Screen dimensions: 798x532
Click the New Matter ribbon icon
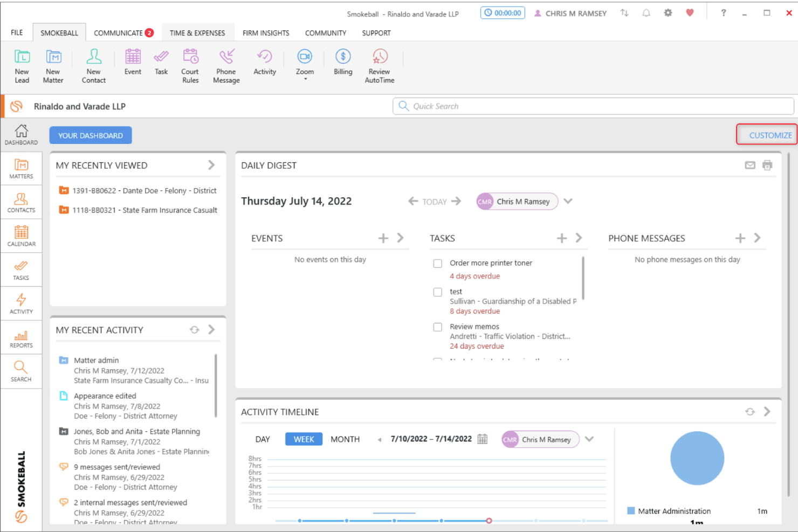click(x=53, y=66)
